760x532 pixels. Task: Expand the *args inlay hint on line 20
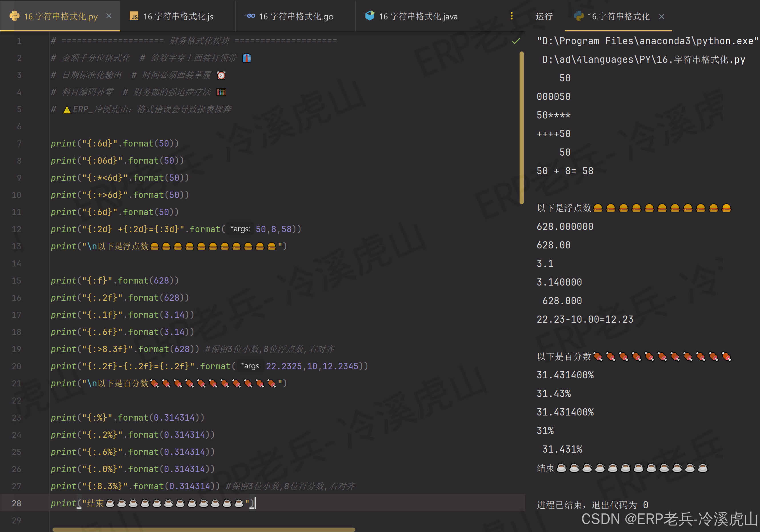pyautogui.click(x=251, y=366)
